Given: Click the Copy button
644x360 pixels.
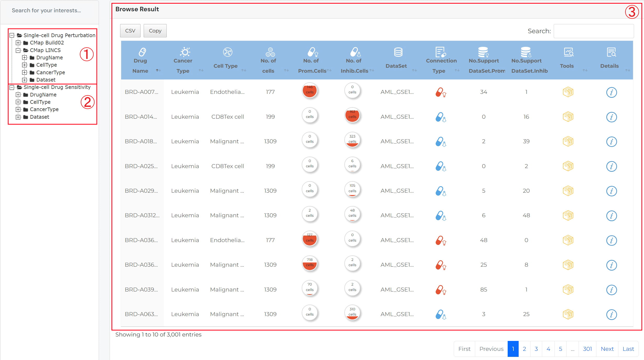Looking at the screenshot, I should click(155, 31).
